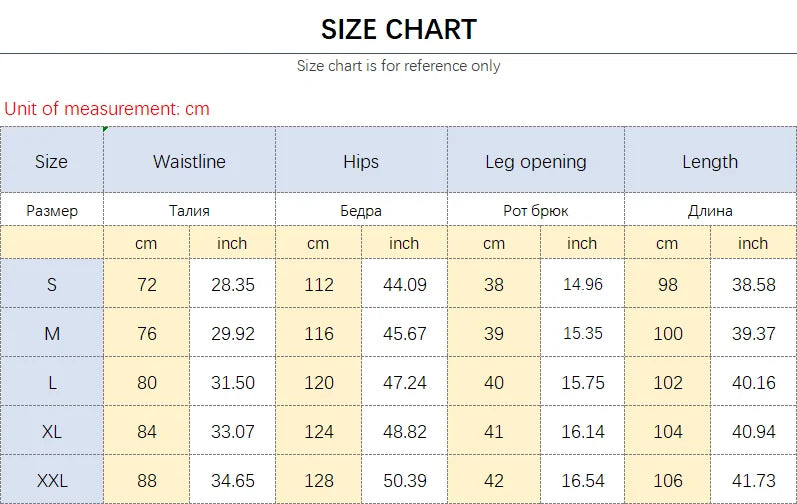797x504 pixels.
Task: Select the Hips column header
Action: (x=361, y=161)
